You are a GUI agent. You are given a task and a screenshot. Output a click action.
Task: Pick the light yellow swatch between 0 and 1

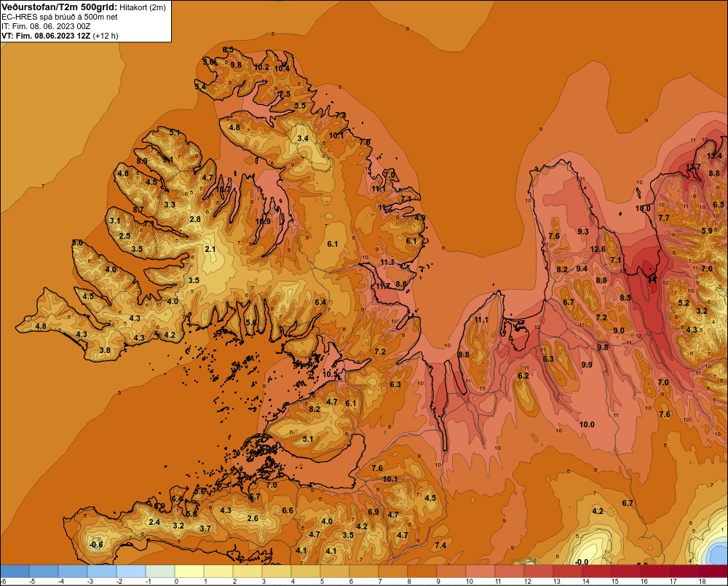[189, 571]
